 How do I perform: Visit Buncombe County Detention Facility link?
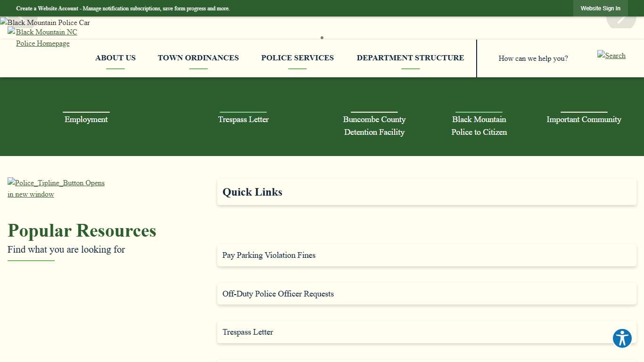click(374, 125)
